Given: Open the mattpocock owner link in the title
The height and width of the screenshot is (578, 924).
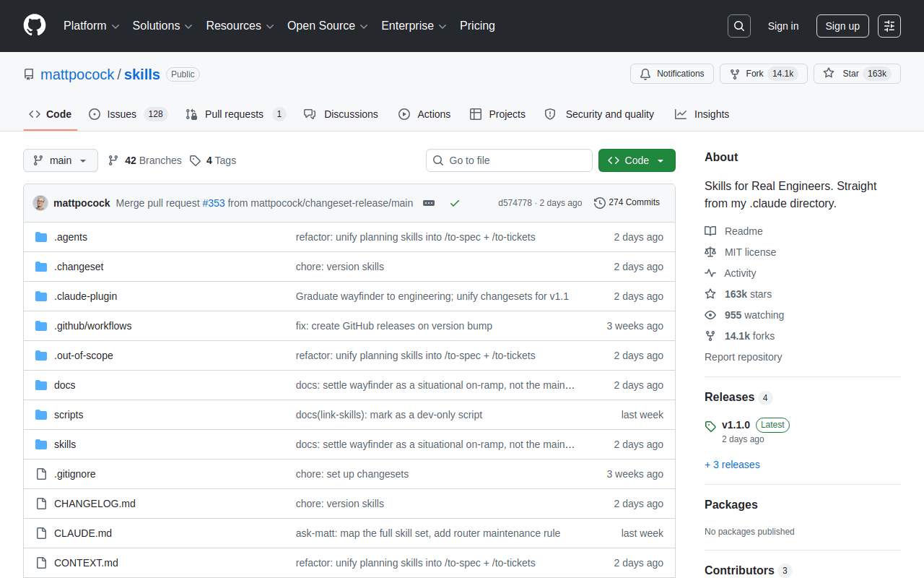Looking at the screenshot, I should 77,74.
